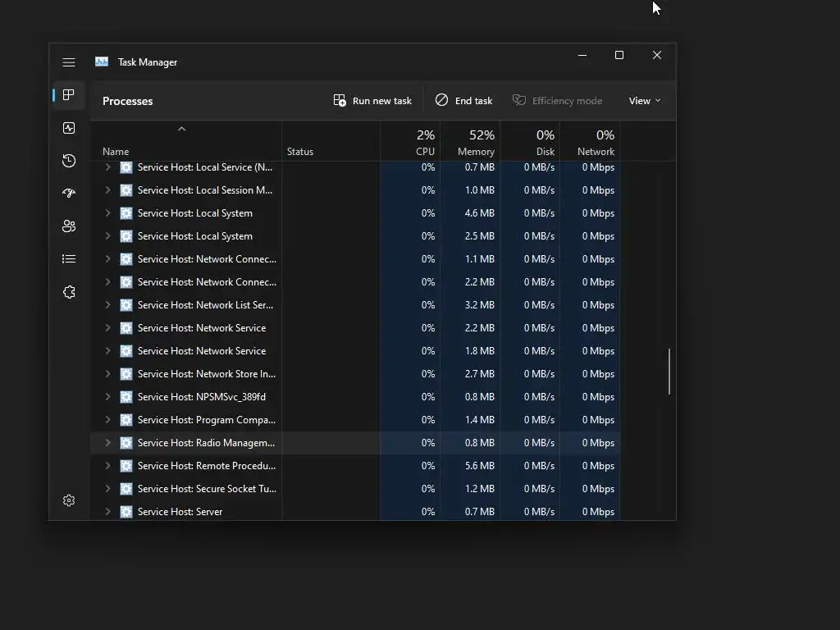Open the App history icon
The image size is (840, 630).
click(x=69, y=161)
